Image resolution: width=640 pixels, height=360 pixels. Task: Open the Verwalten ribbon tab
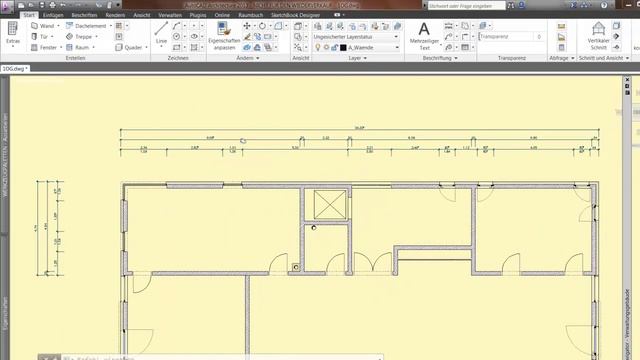click(170, 15)
